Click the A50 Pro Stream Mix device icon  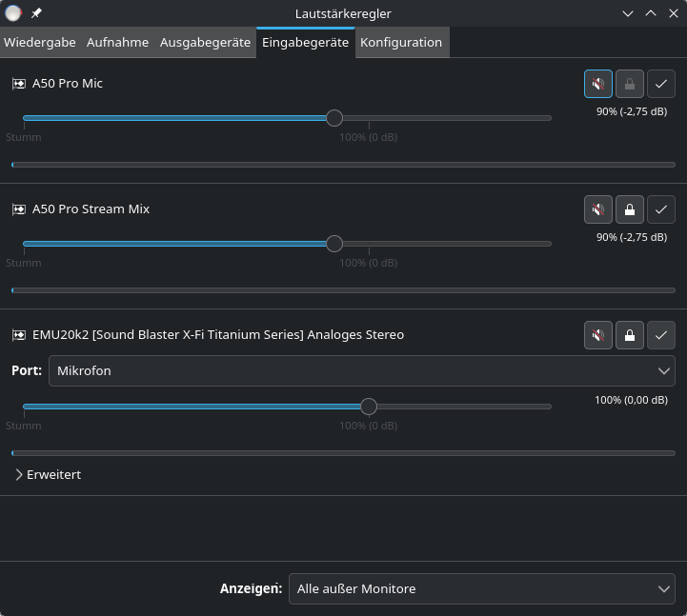[19, 209]
